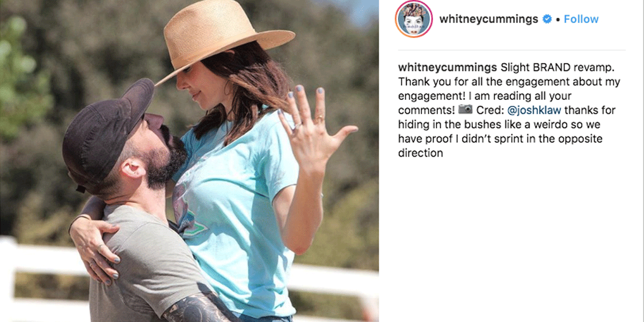
Task: Click the word "direction" ending the caption
Action: (x=421, y=152)
